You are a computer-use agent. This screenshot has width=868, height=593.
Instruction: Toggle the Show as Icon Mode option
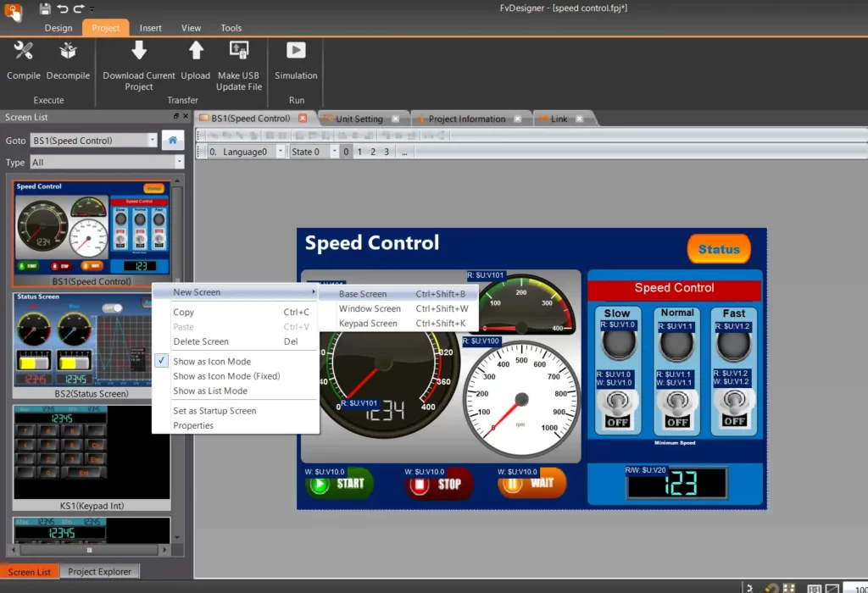point(212,362)
